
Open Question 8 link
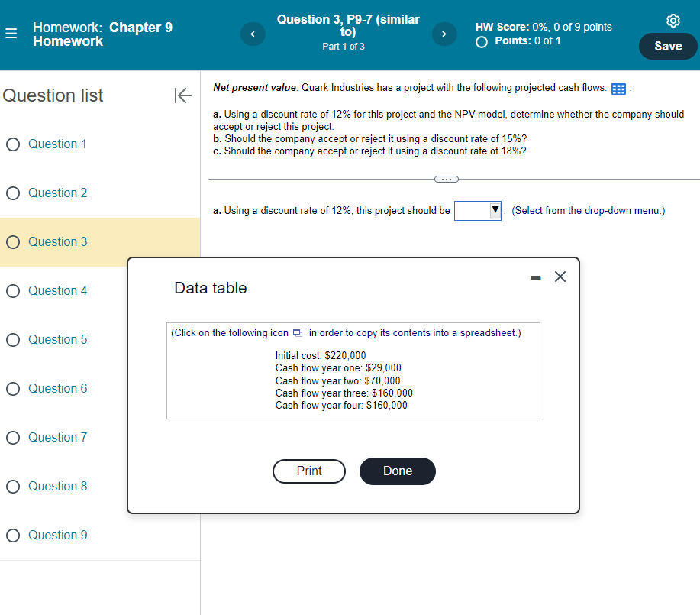[57, 487]
